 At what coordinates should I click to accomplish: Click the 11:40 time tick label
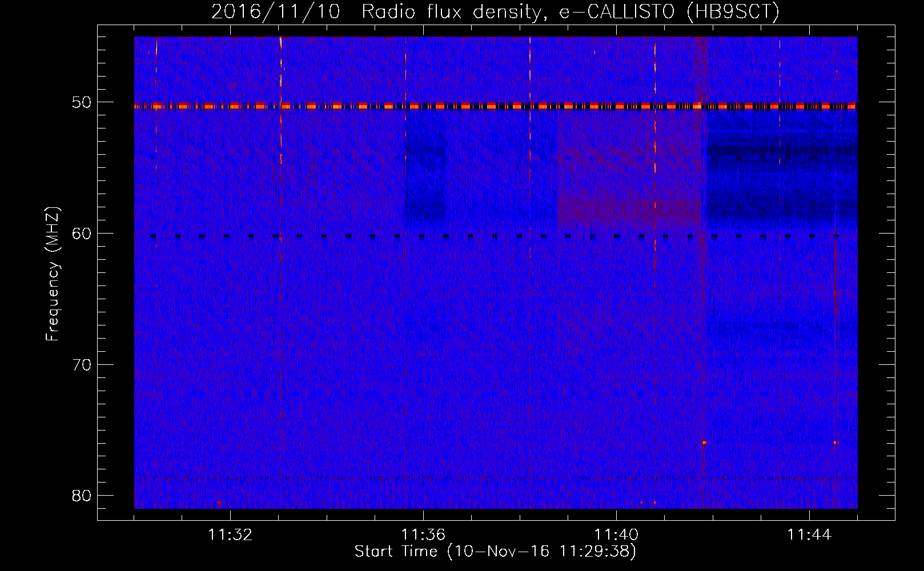pyautogui.click(x=616, y=535)
